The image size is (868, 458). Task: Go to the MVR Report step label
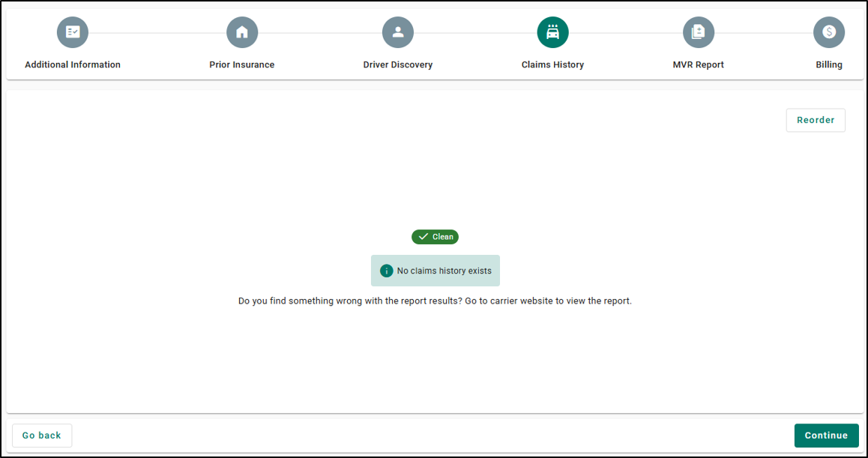click(698, 64)
